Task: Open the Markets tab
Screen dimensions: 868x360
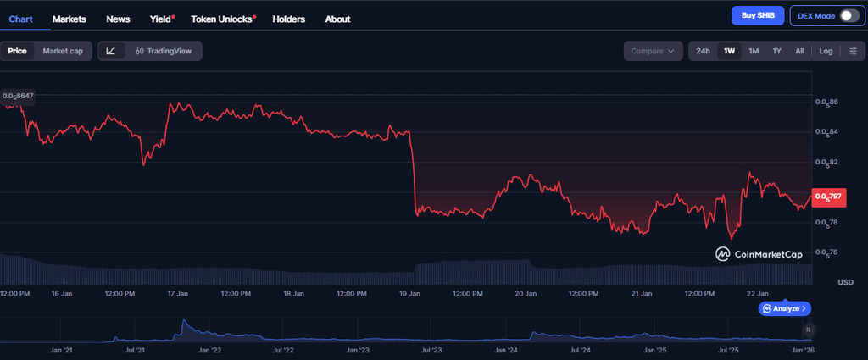Action: pyautogui.click(x=69, y=19)
